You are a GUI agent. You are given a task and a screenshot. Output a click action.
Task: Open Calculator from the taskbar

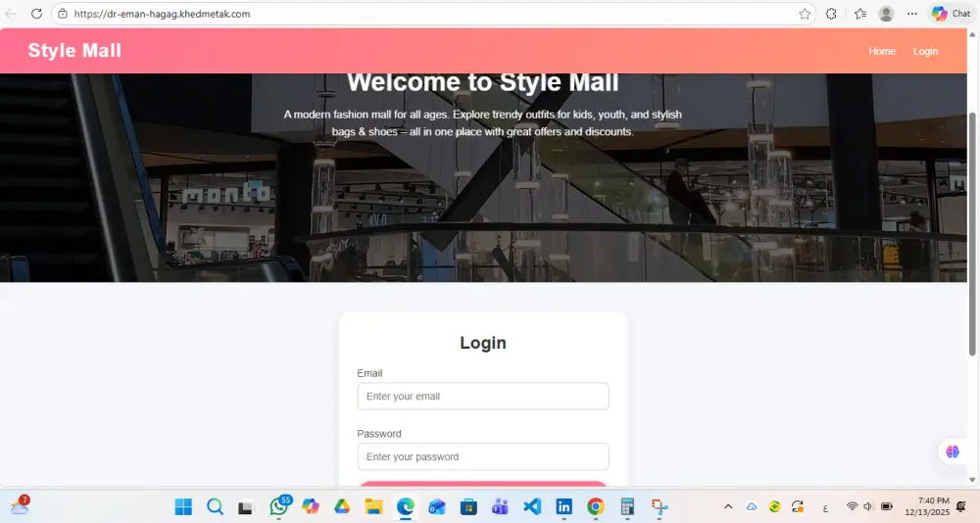point(627,506)
